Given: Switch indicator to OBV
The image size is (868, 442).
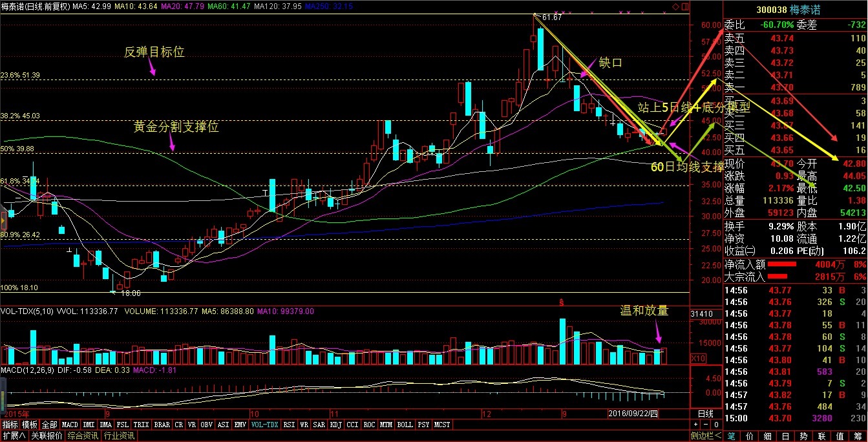Looking at the screenshot, I should coord(207,425).
